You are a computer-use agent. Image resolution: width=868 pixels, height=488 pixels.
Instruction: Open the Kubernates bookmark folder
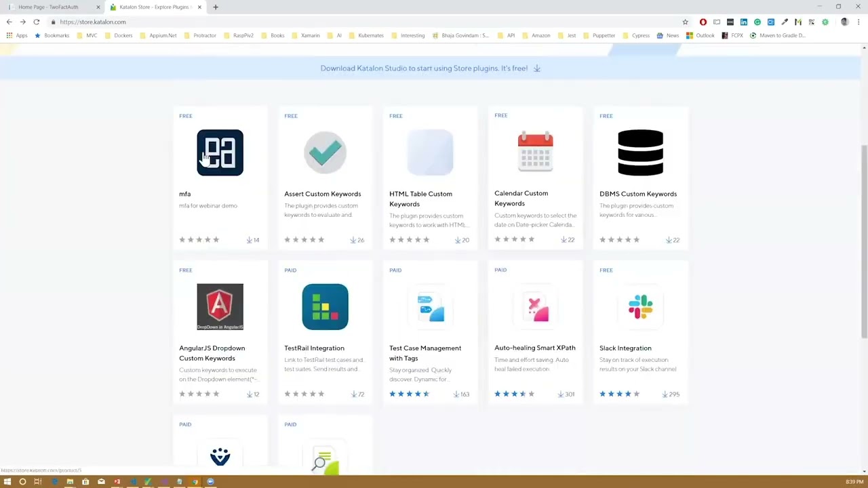(x=366, y=35)
